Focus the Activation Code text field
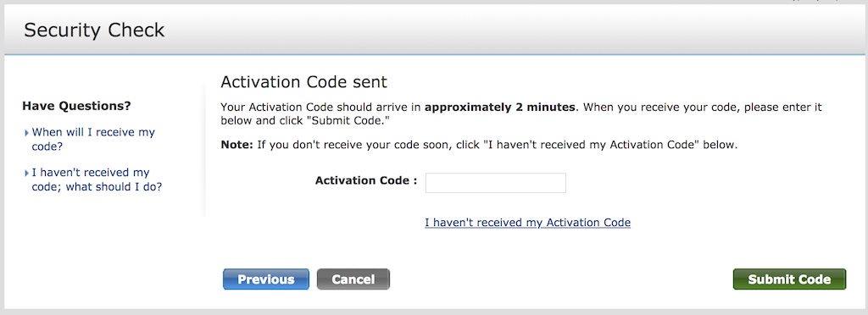This screenshot has width=868, height=315. 495,183
